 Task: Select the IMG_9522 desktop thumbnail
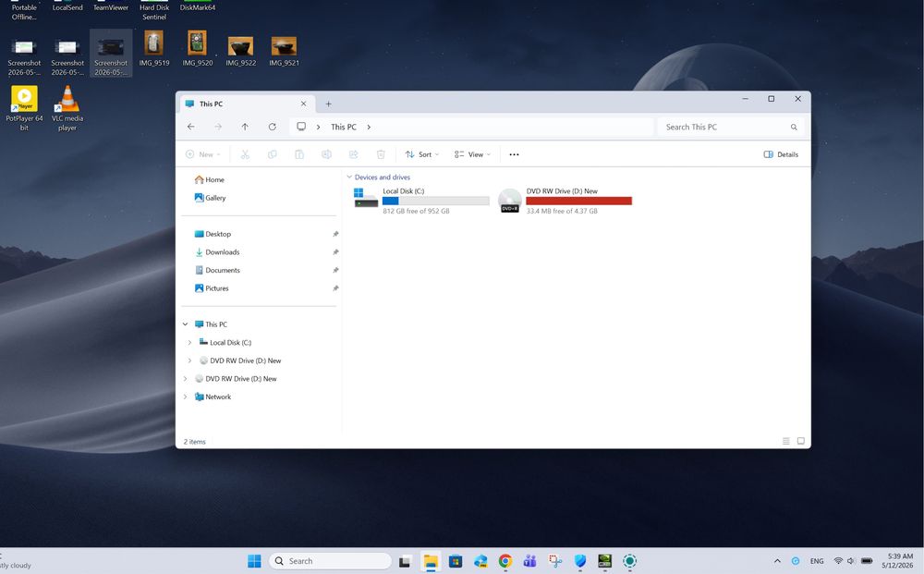coord(240,51)
